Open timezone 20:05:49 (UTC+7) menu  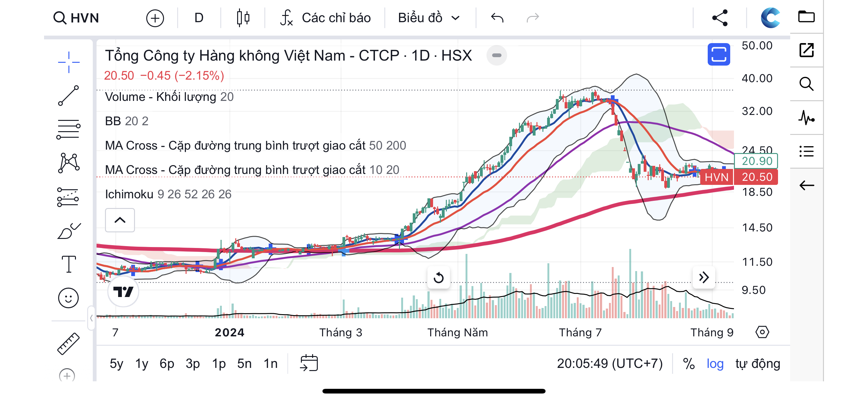coord(610,363)
